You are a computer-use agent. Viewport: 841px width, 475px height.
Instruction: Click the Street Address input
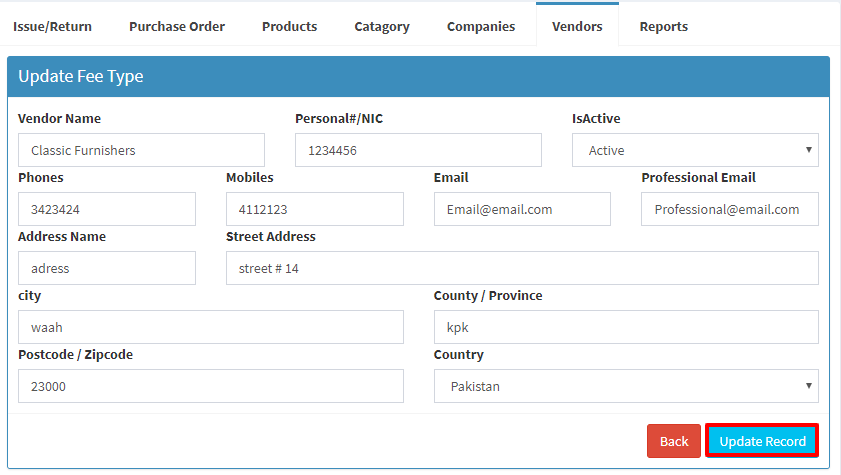[x=522, y=268]
